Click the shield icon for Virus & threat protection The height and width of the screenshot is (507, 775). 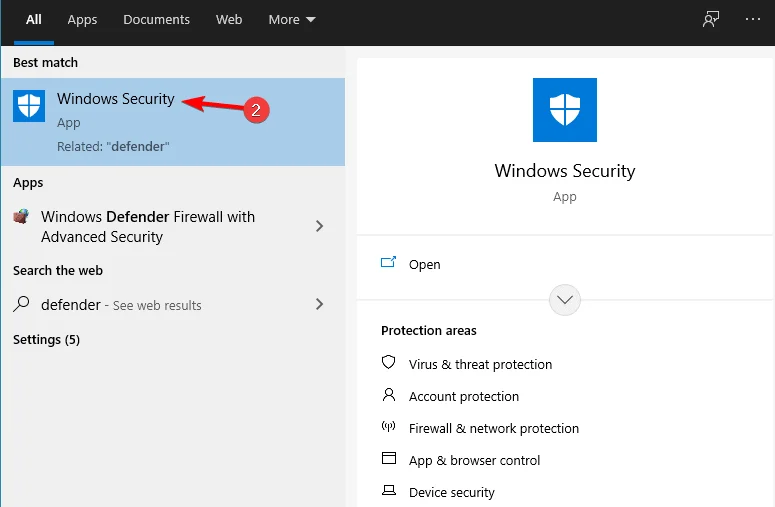[x=388, y=362]
